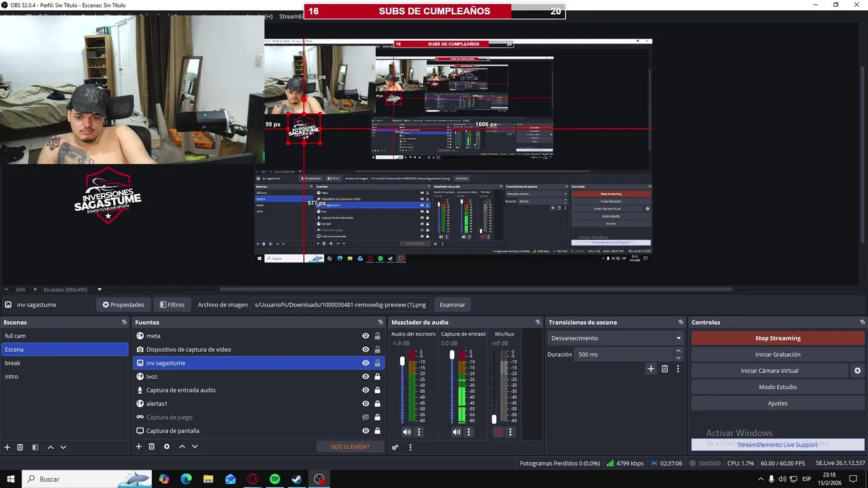Screen dimensions: 868x488
Task: Open Audio del escritorio options menu
Action: [419, 432]
